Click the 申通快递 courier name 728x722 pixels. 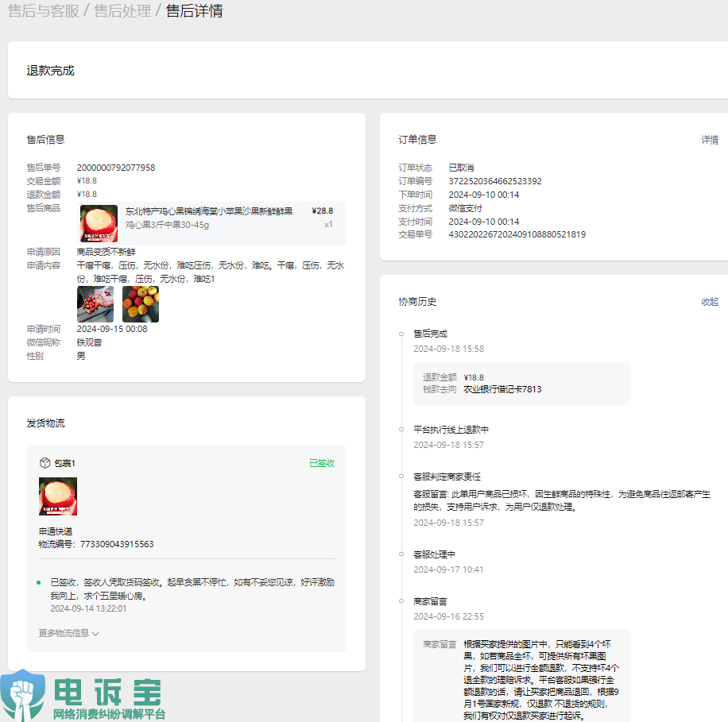(x=56, y=531)
